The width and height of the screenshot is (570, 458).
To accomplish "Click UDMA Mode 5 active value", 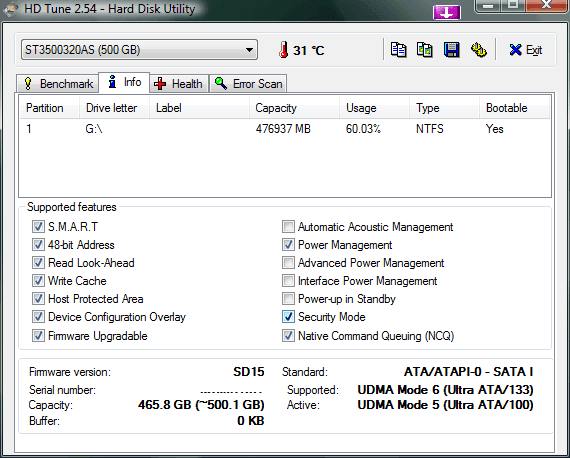I will point(445,405).
